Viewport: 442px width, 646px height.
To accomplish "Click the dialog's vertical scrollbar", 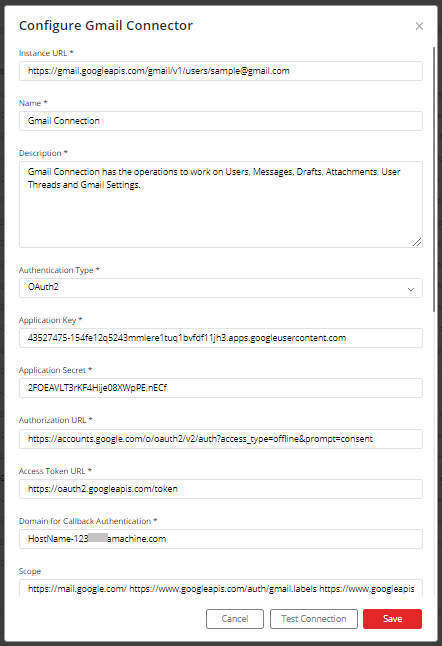I will tap(434, 179).
